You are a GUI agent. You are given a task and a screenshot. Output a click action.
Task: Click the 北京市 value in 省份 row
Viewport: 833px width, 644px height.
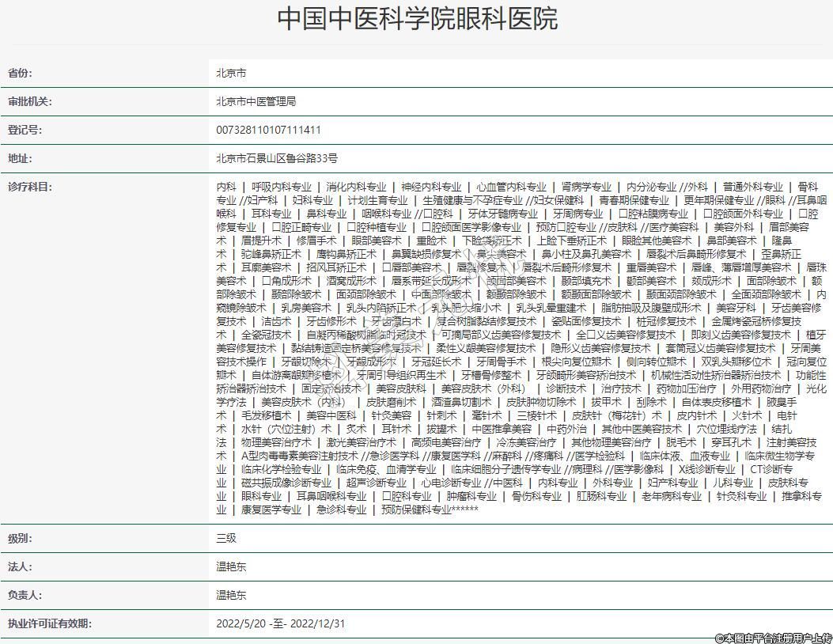click(231, 73)
